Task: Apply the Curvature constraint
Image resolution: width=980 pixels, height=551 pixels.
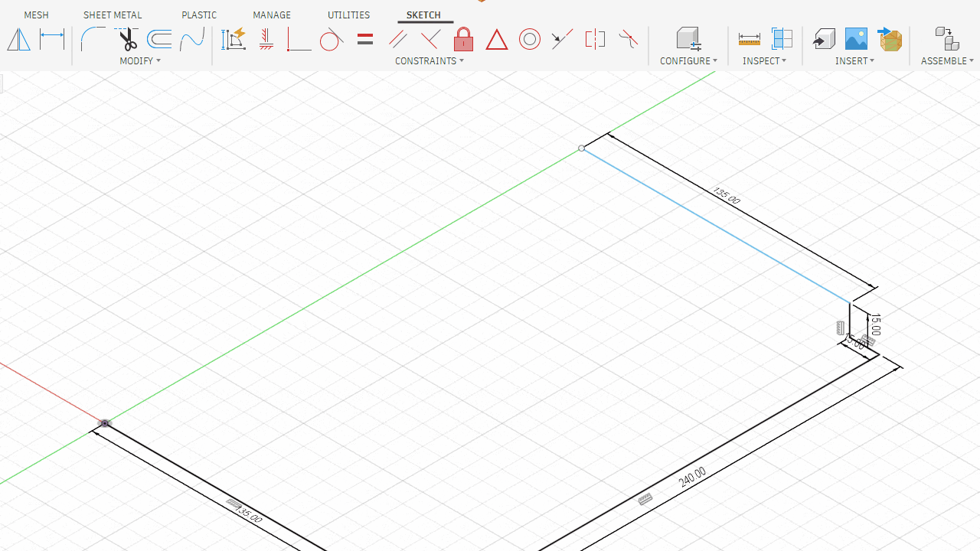Action: tap(628, 39)
